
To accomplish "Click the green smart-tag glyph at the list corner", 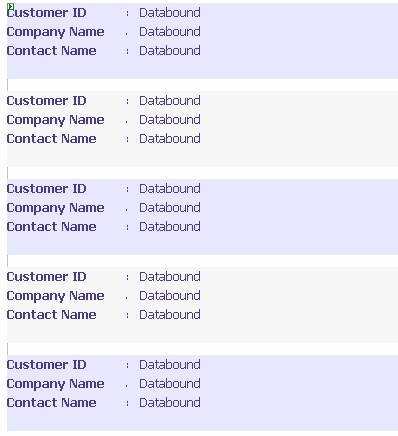I will point(10,6).
